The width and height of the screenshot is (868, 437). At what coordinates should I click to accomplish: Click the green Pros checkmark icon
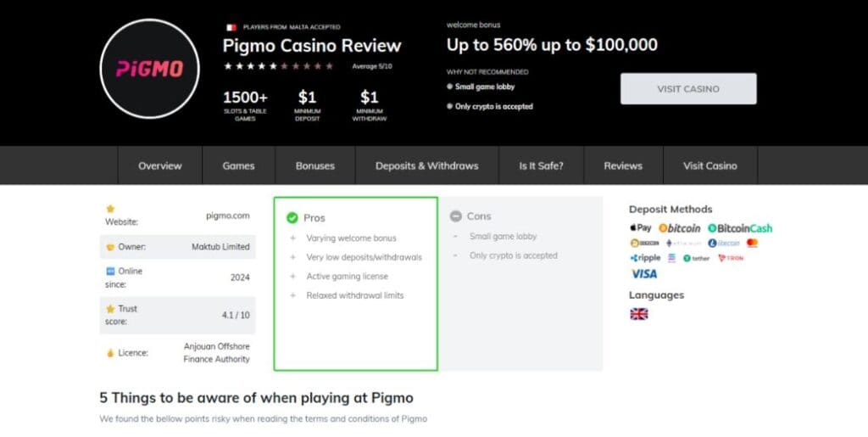pyautogui.click(x=292, y=218)
